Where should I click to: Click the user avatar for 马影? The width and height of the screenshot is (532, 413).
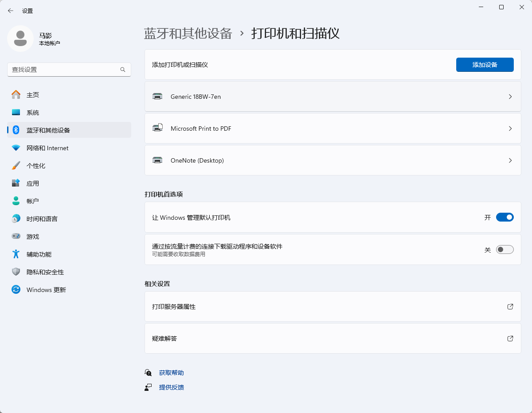coord(20,39)
